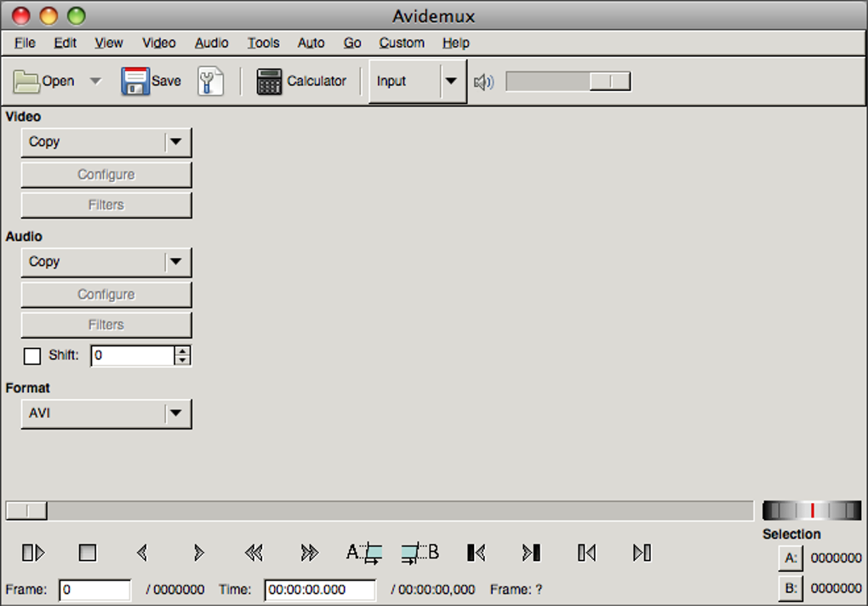Viewport: 868px width, 606px height.
Task: Open the Calculator tool
Action: (301, 82)
